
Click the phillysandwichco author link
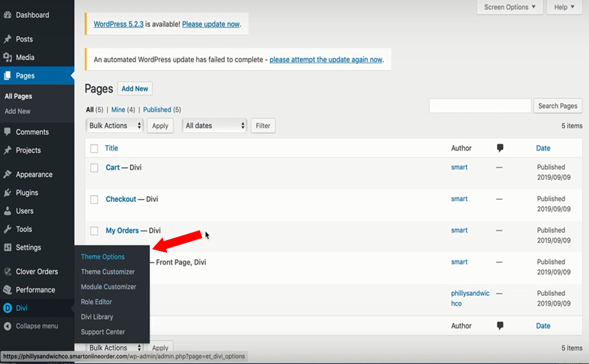coord(470,299)
